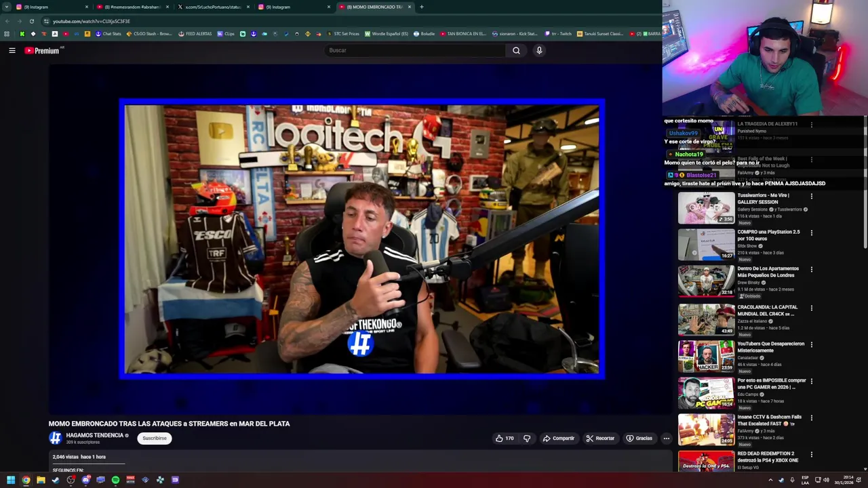Open Discord from the taskbar
The image size is (868, 488).
point(85,480)
